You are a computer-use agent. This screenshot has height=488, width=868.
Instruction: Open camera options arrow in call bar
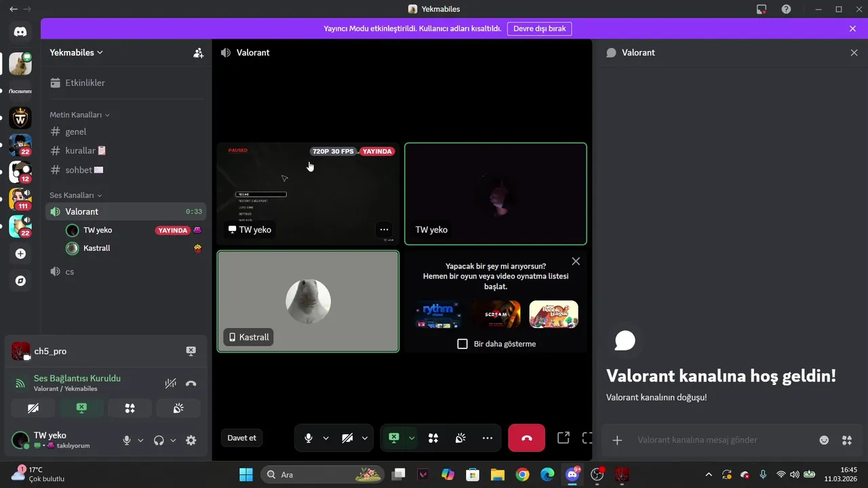click(365, 438)
